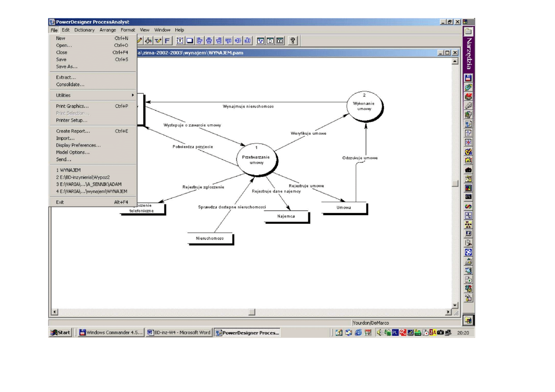Click the help question mark toolbar icon

[x=293, y=41]
